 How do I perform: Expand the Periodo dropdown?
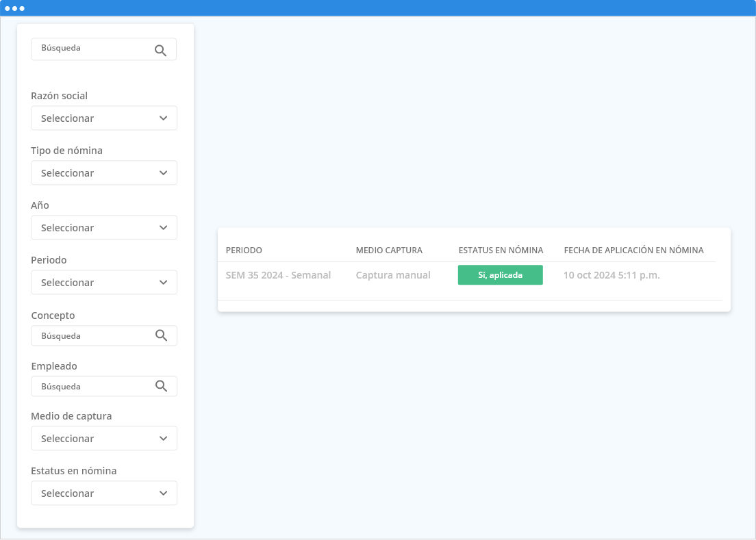tap(104, 283)
